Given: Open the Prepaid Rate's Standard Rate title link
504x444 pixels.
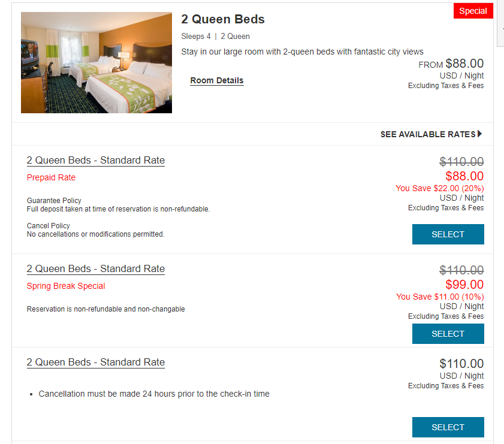Looking at the screenshot, I should (x=96, y=161).
